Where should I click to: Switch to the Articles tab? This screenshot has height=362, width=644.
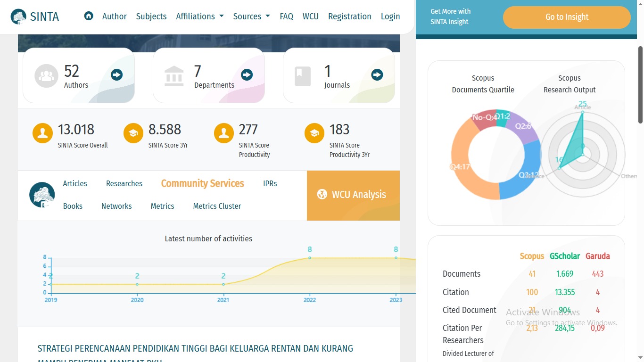point(75,183)
